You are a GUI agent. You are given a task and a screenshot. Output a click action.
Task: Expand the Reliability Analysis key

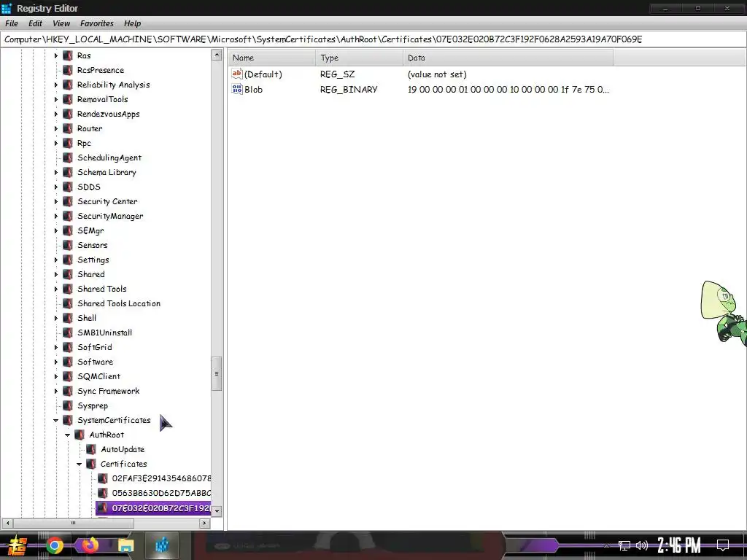(55, 85)
